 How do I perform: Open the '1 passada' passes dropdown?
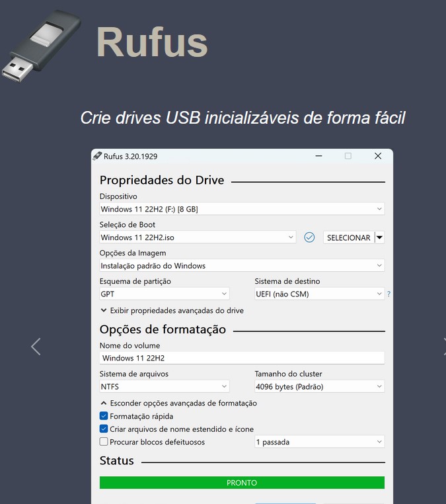coord(320,442)
